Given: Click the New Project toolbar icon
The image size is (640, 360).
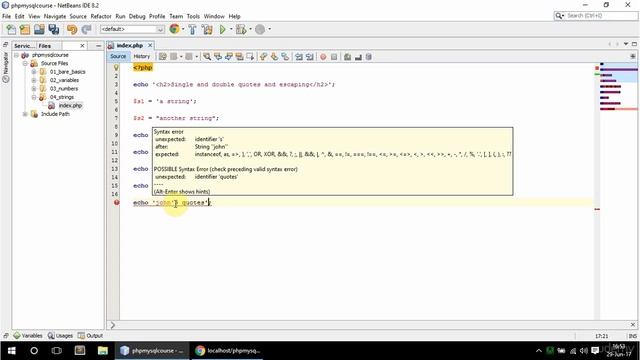Looking at the screenshot, I should (x=25, y=29).
